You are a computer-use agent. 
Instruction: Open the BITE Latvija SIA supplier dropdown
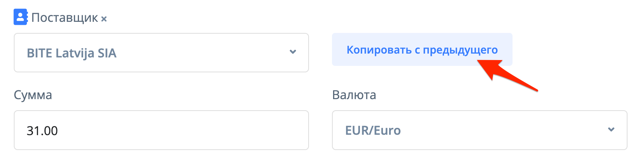pos(161,52)
